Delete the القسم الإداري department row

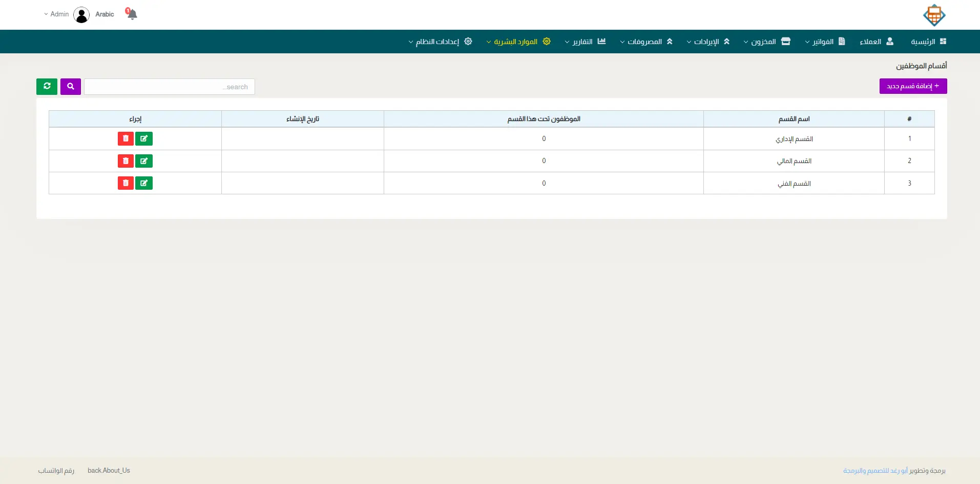(126, 139)
